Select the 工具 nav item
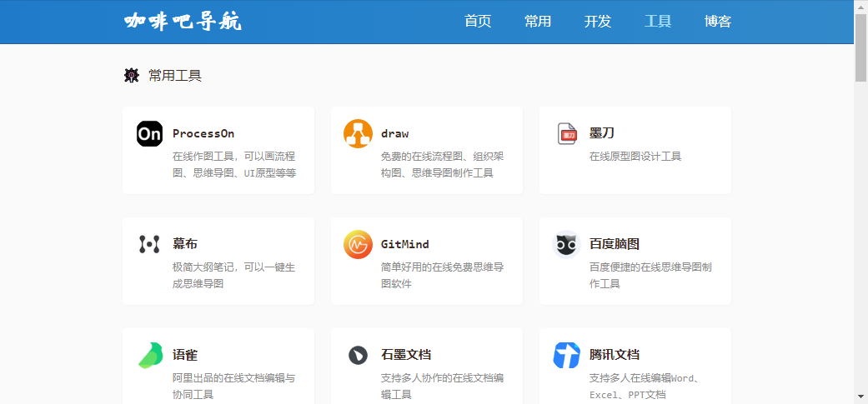Image resolution: width=868 pixels, height=404 pixels. (x=658, y=22)
